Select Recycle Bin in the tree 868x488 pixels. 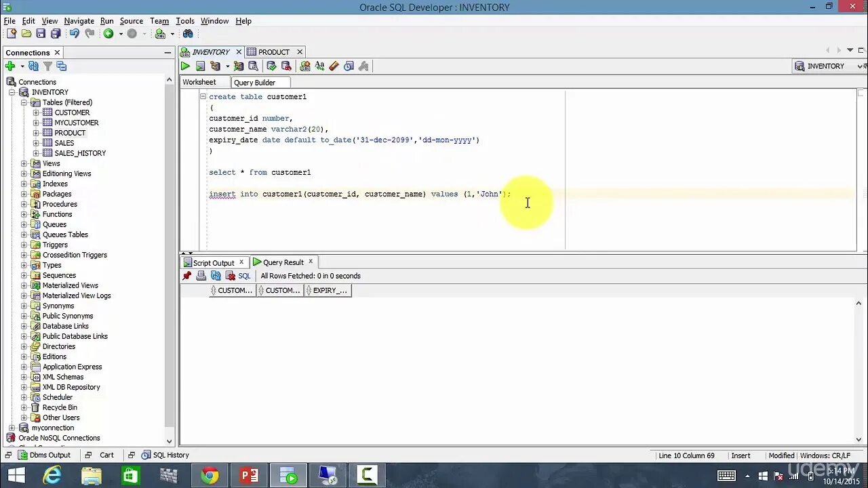click(60, 407)
